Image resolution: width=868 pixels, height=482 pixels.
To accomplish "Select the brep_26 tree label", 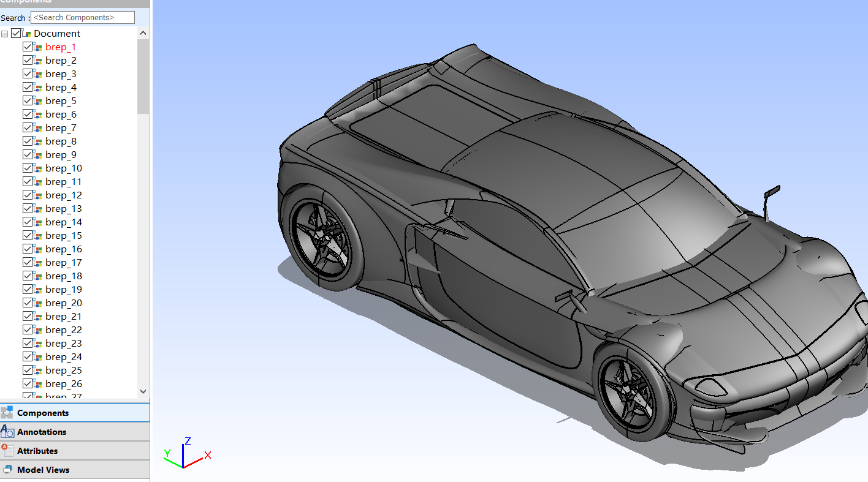I will [x=64, y=383].
